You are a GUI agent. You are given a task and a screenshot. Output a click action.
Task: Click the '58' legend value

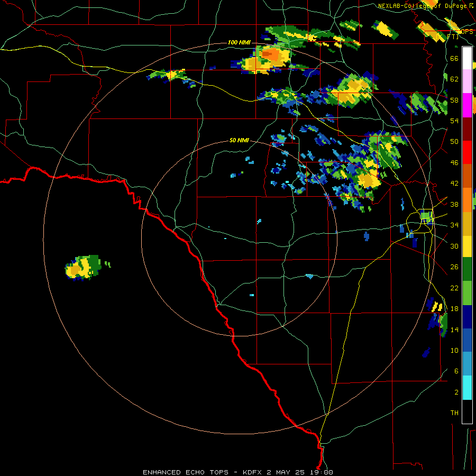point(454,100)
